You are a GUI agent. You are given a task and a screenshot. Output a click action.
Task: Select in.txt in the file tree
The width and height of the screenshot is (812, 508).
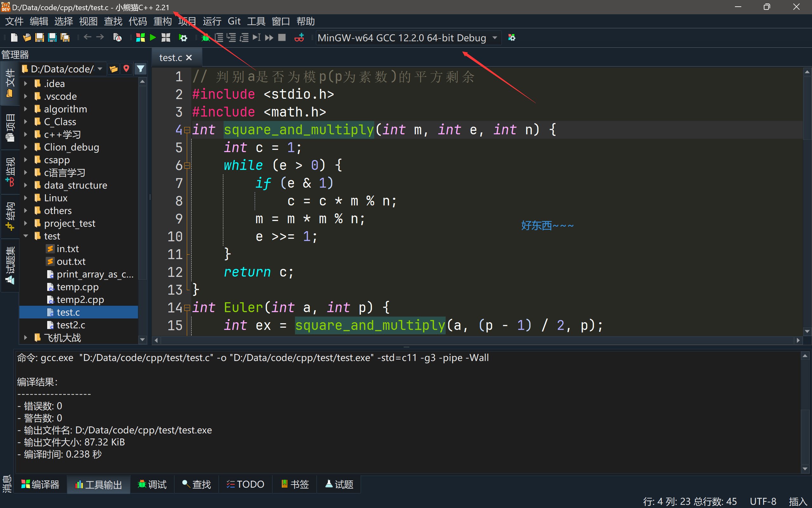point(68,249)
